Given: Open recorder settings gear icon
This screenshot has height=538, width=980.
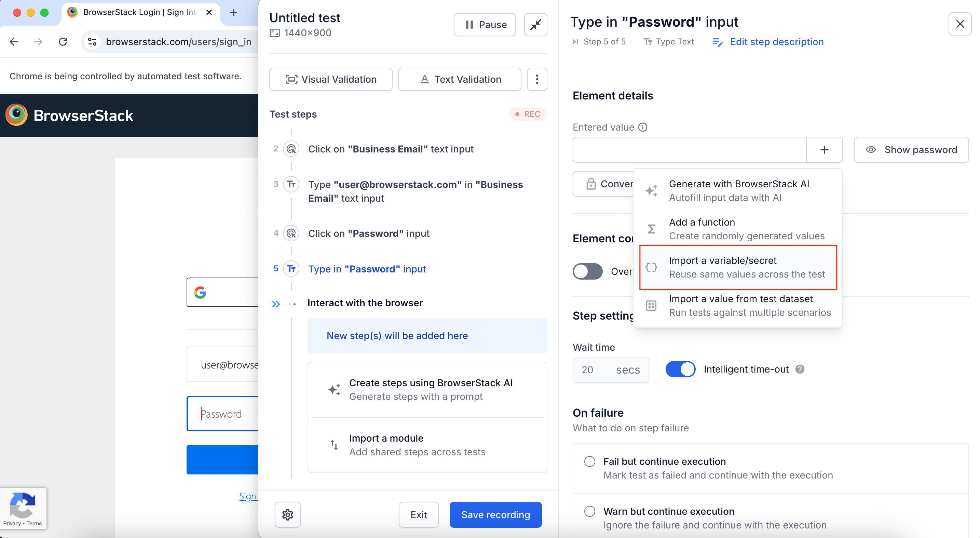Looking at the screenshot, I should (288, 514).
